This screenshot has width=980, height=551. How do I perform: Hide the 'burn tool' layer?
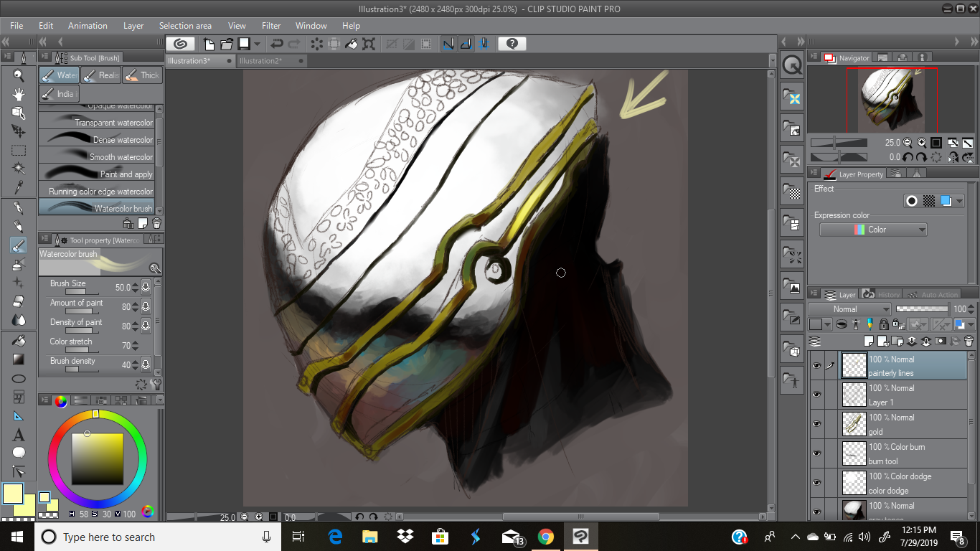point(816,453)
